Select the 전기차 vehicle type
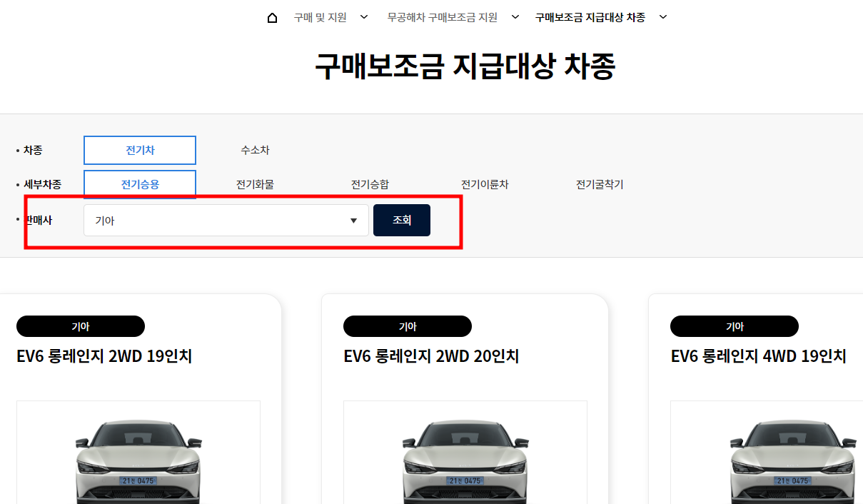Screen dimensions: 863x504 (x=140, y=150)
